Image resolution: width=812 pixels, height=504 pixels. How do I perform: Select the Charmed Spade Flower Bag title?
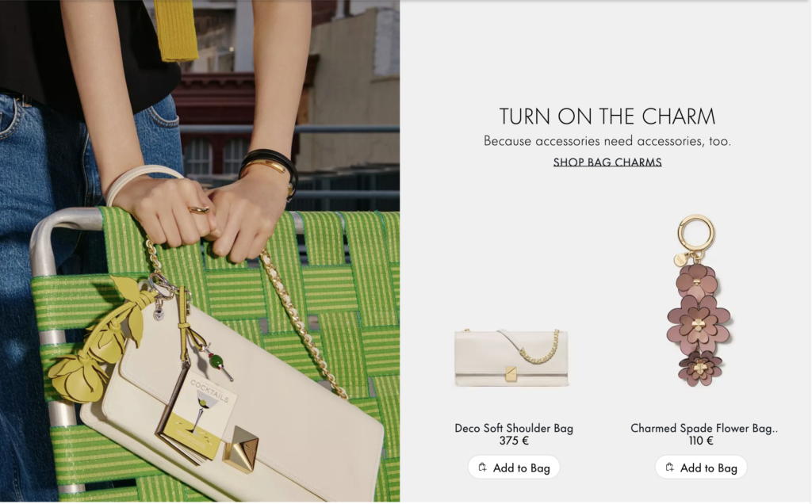[704, 428]
